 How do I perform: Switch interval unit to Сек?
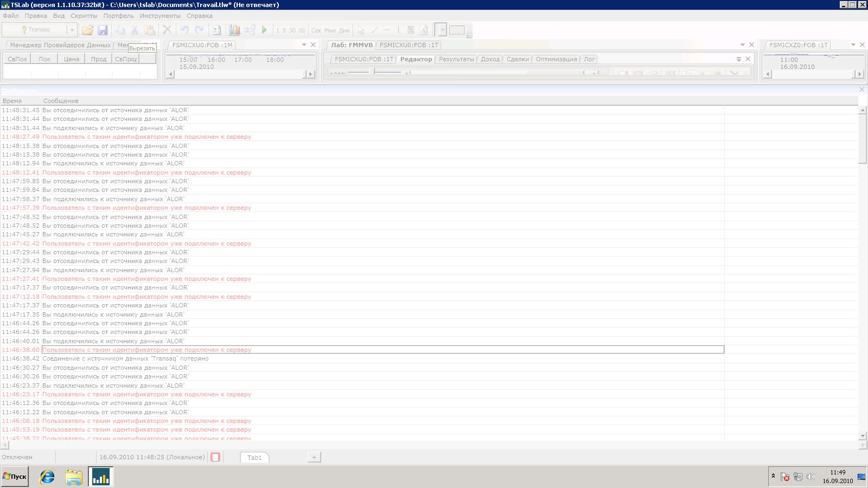(316, 30)
